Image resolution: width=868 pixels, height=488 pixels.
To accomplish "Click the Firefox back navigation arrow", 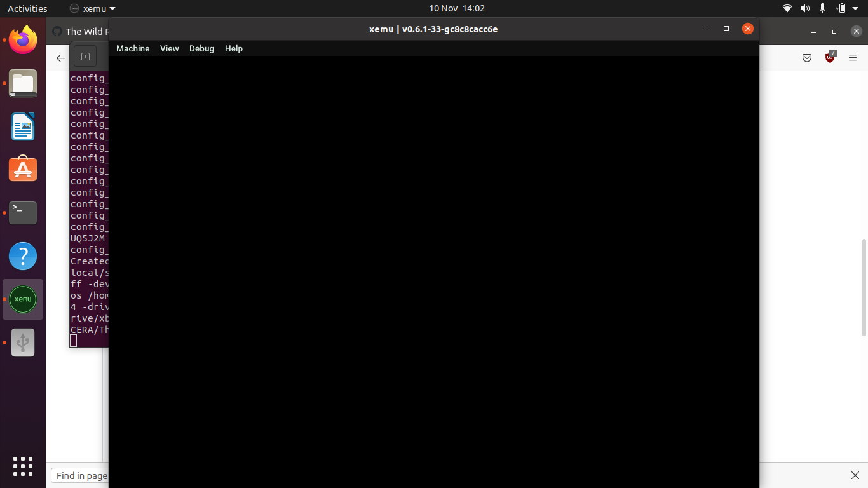I will [x=60, y=57].
